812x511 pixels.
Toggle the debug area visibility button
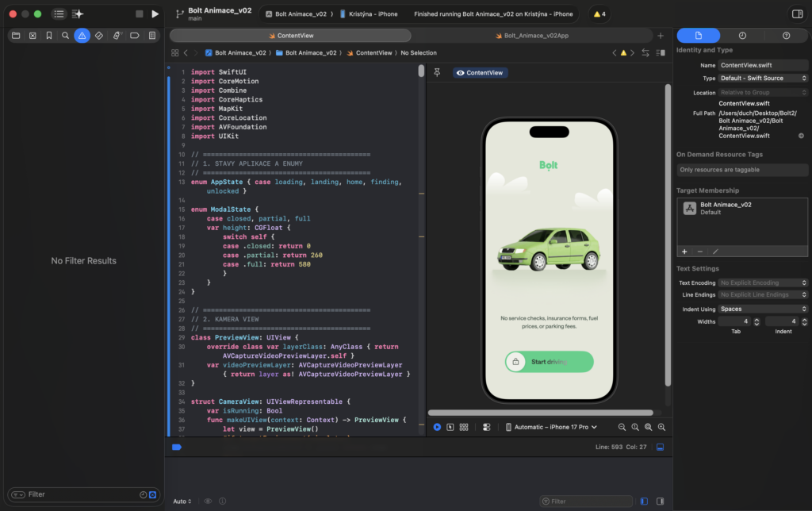(x=660, y=448)
